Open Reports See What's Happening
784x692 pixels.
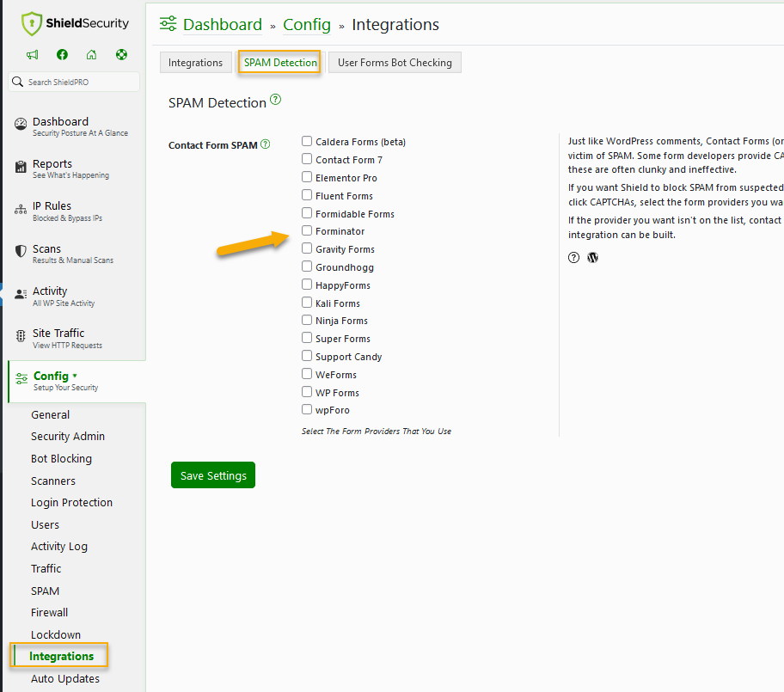tap(70, 168)
